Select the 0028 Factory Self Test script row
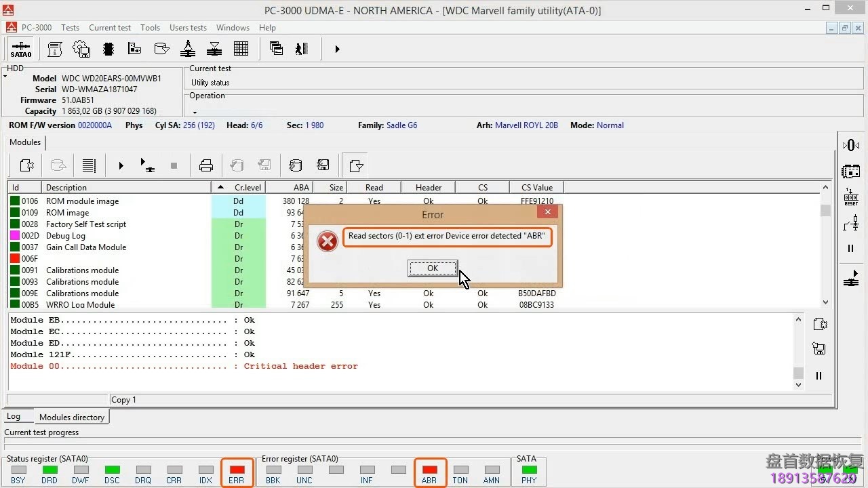 click(85, 224)
